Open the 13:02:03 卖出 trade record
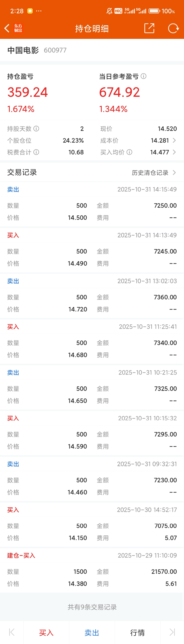Screen dimensions: 184x644 coord(92,296)
